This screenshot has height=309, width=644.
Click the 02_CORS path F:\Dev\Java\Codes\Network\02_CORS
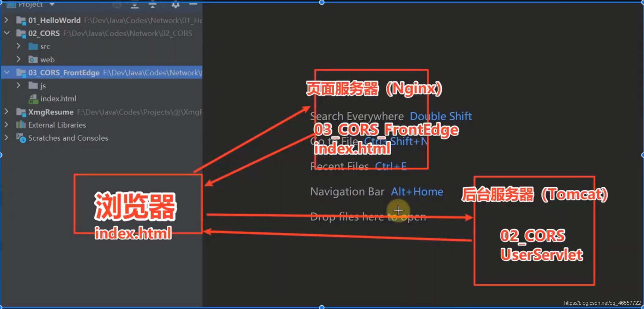pyautogui.click(x=128, y=33)
